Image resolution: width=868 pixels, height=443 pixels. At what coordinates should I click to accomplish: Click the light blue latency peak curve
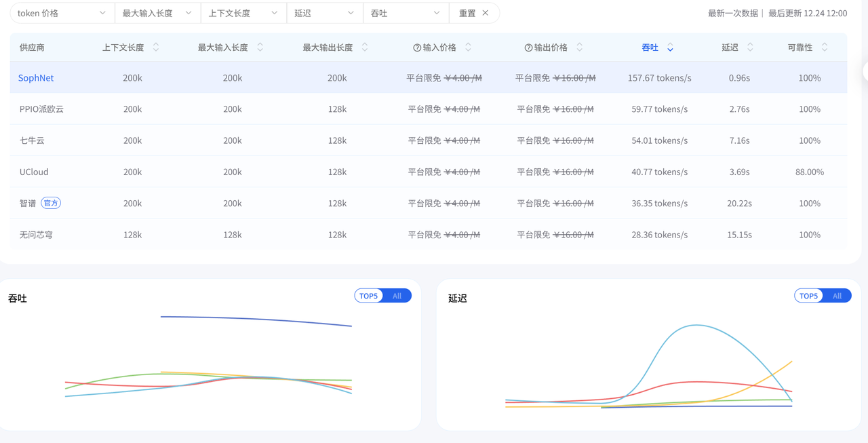(x=696, y=326)
